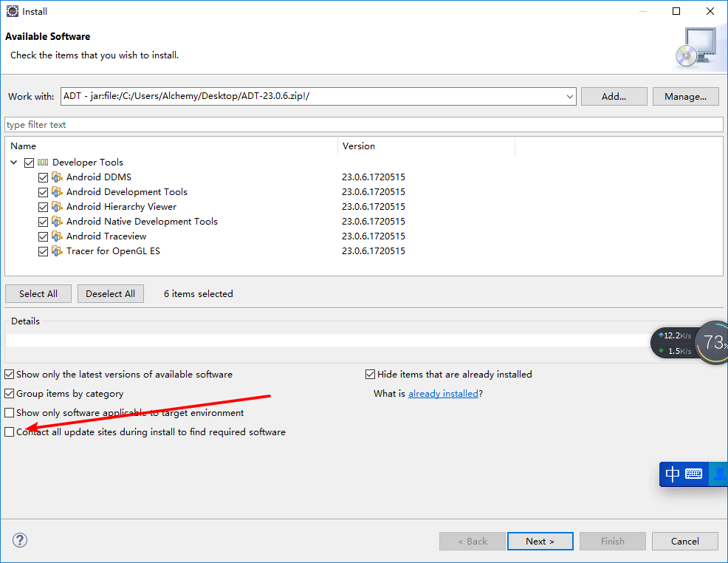Click the type filter text field

(363, 124)
